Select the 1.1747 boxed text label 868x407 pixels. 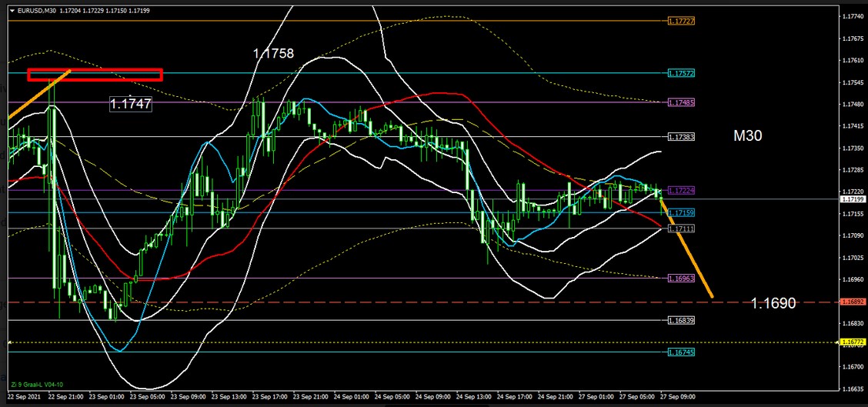click(130, 104)
